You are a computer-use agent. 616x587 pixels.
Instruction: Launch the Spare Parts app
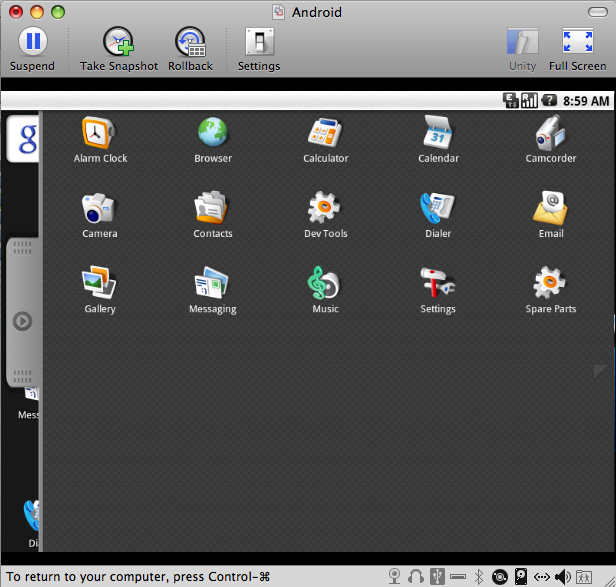pos(551,290)
